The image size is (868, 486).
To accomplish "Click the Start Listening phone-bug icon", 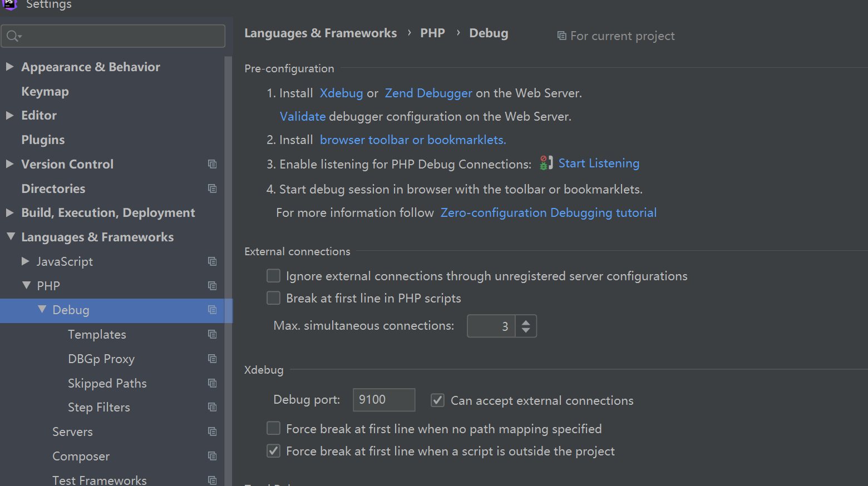I will point(546,163).
